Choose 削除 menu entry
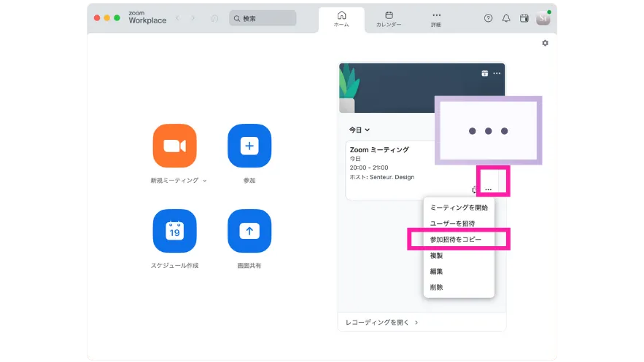Image resolution: width=644 pixels, height=362 pixels. coord(459,288)
